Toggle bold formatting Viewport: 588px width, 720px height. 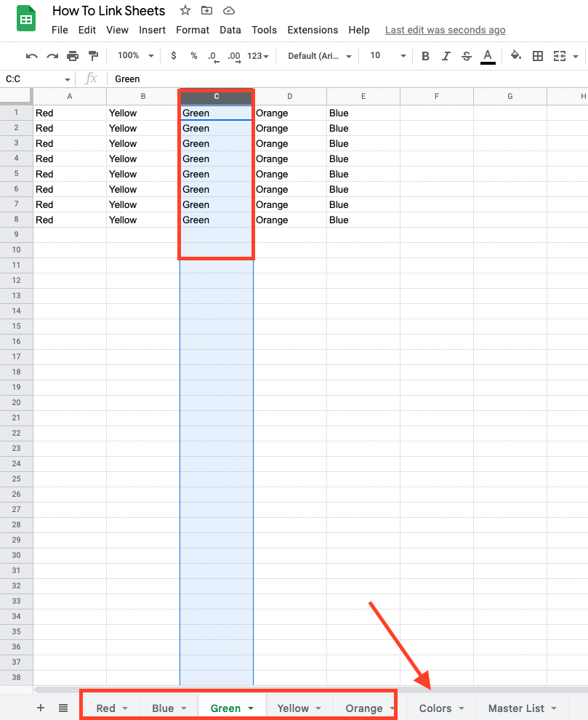click(425, 55)
